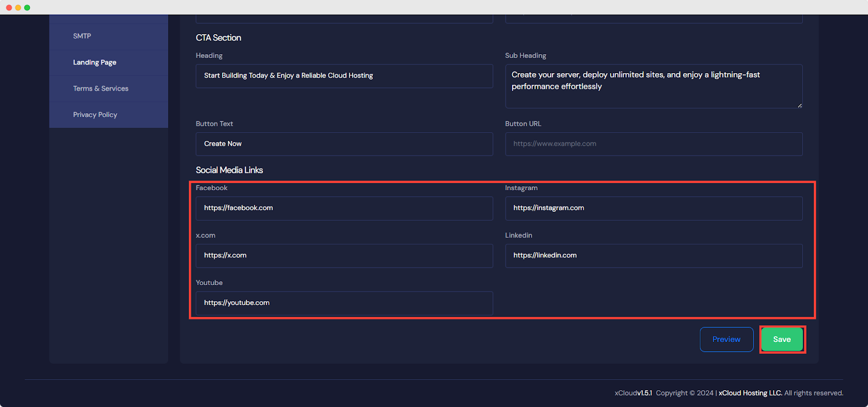Viewport: 868px width, 407px height.
Task: Click the yellow window minimize button
Action: point(18,8)
